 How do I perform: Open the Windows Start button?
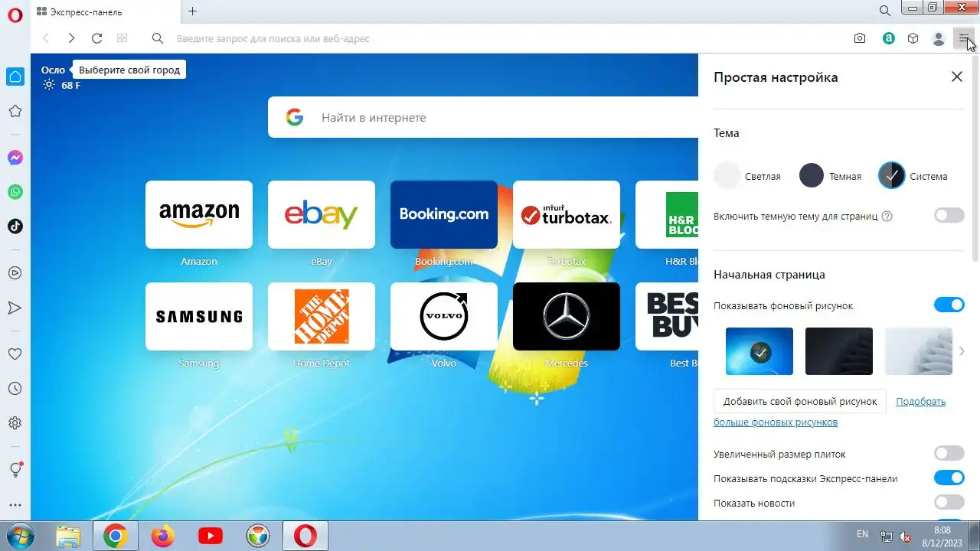pos(21,536)
